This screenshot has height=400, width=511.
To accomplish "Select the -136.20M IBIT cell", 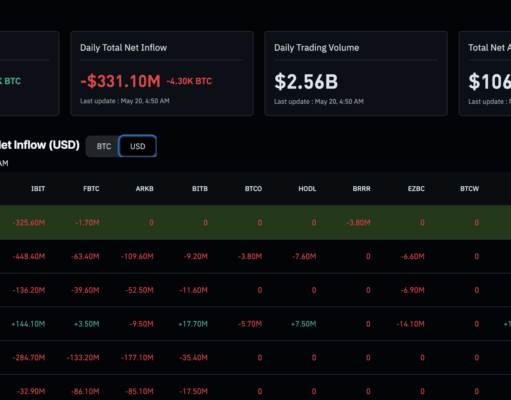I will pos(29,290).
